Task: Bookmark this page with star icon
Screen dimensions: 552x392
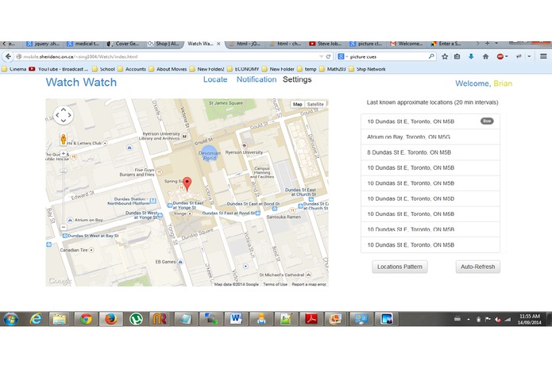Action: (445, 56)
